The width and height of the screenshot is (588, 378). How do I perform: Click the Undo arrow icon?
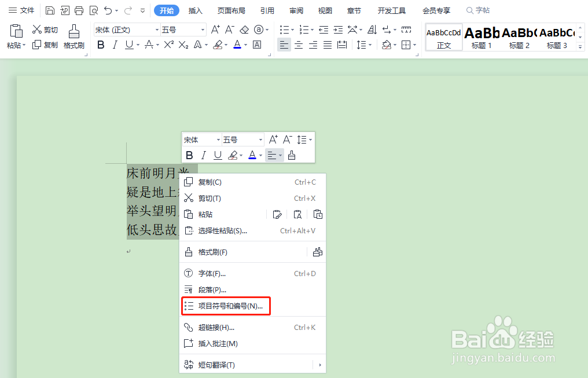pos(109,10)
